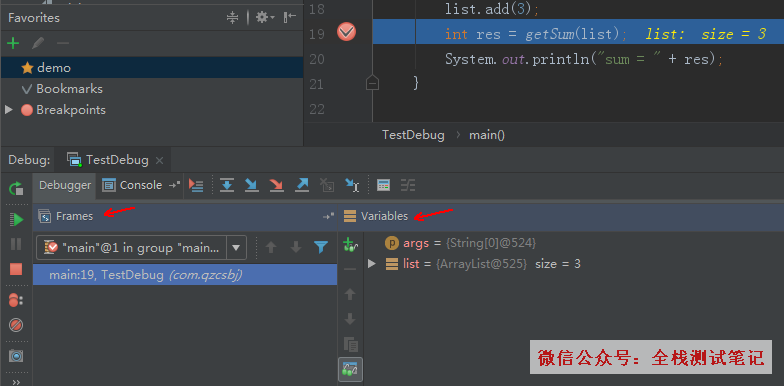Click the Rerun TestDebug icon
Image resolution: width=784 pixels, height=386 pixels.
tap(16, 188)
